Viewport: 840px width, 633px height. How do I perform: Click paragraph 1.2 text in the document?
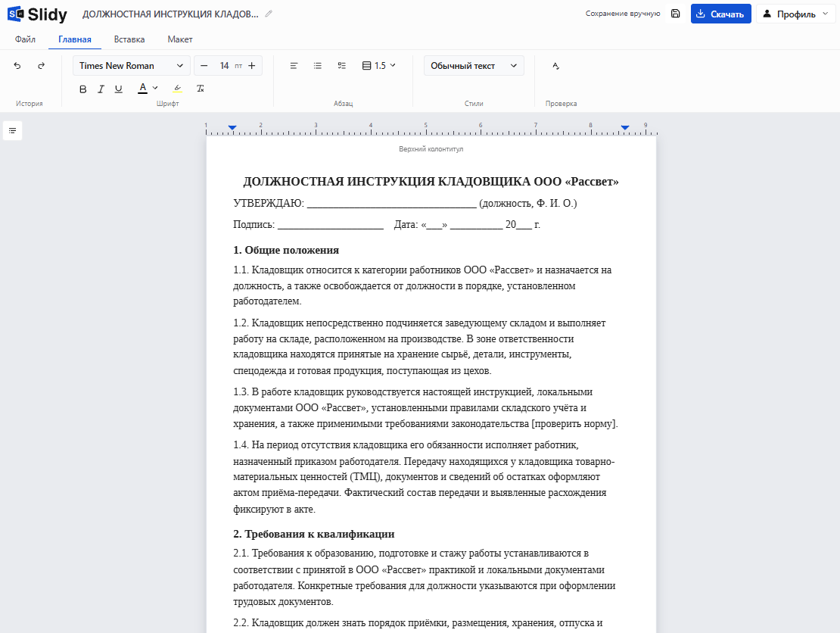pos(419,347)
